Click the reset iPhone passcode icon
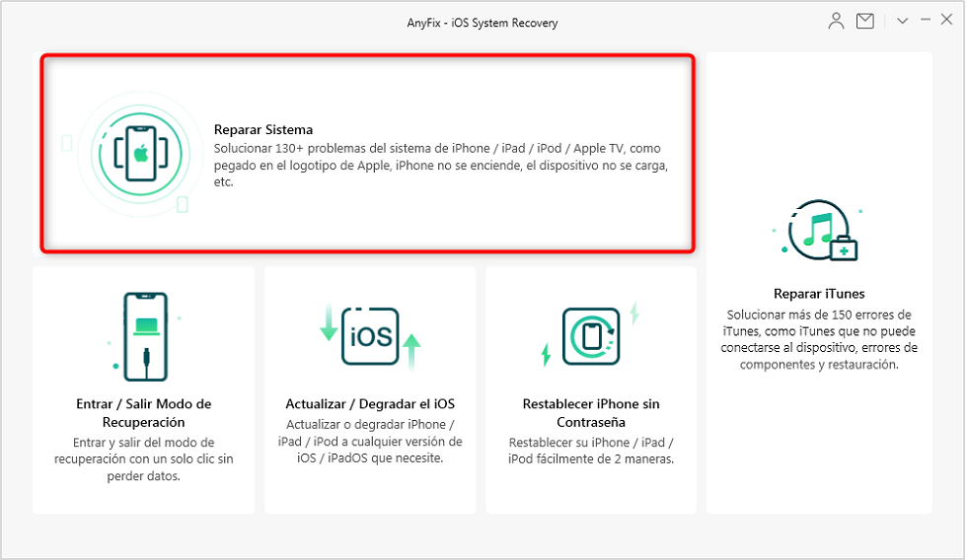967x560 pixels. click(590, 336)
